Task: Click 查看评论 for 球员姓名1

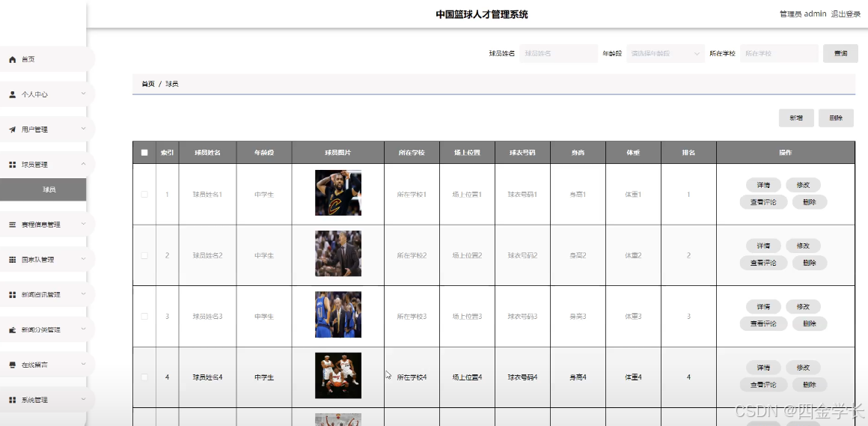Action: click(x=763, y=202)
